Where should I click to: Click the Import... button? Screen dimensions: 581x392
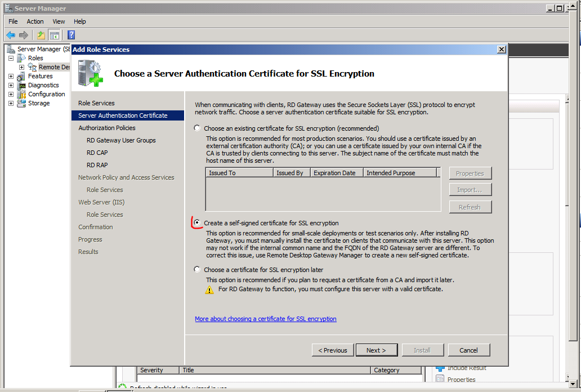(x=470, y=189)
